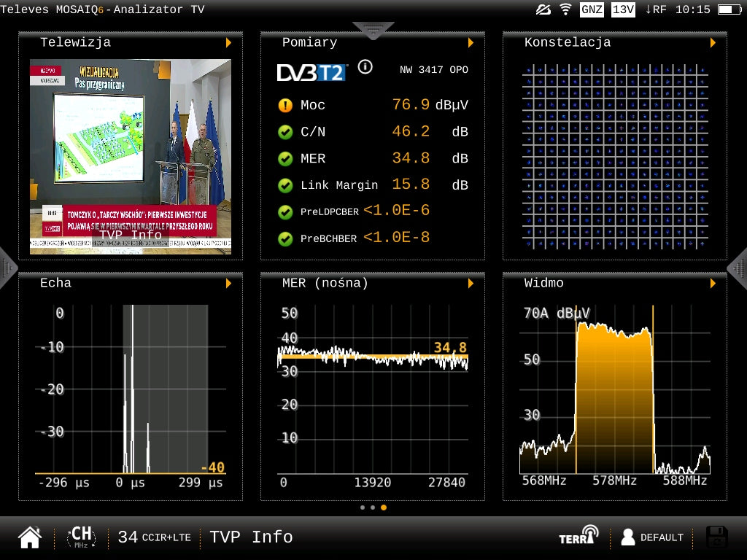Expand the Telewizja panel arrow

tap(228, 43)
